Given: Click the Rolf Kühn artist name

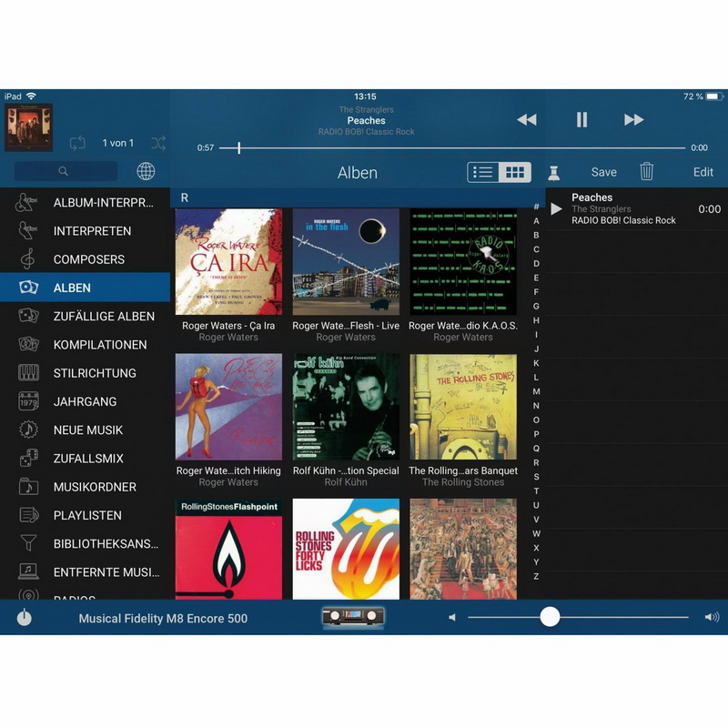Looking at the screenshot, I should [x=346, y=482].
